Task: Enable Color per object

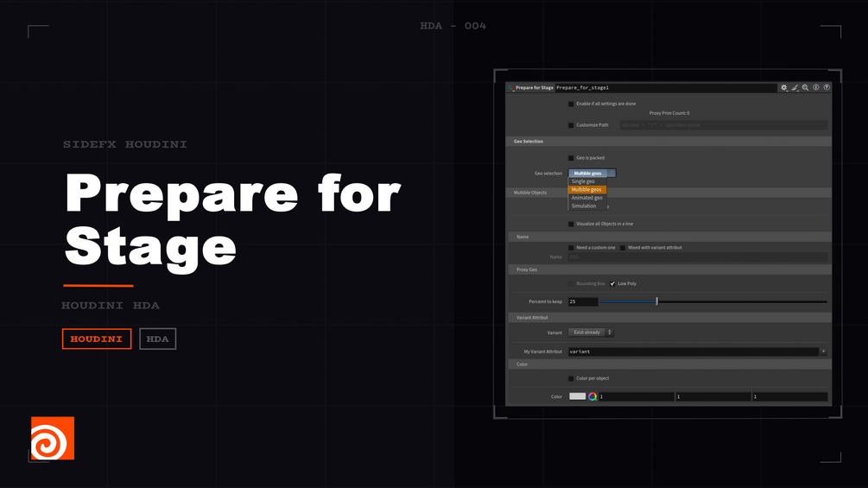Action: 571,378
